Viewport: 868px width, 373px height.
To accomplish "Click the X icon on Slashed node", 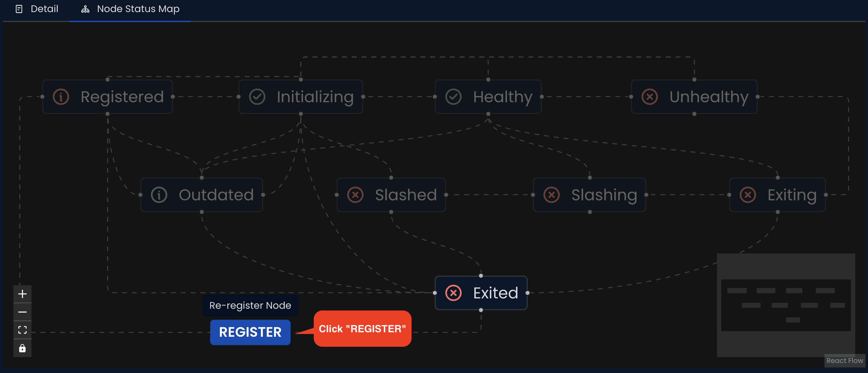I will [x=355, y=195].
